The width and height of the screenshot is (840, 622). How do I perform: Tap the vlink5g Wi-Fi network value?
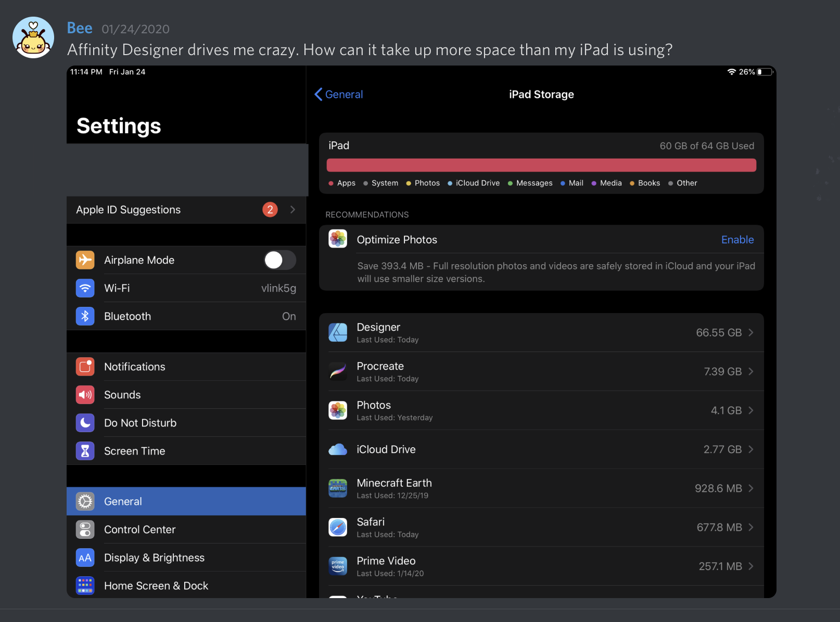coord(278,288)
